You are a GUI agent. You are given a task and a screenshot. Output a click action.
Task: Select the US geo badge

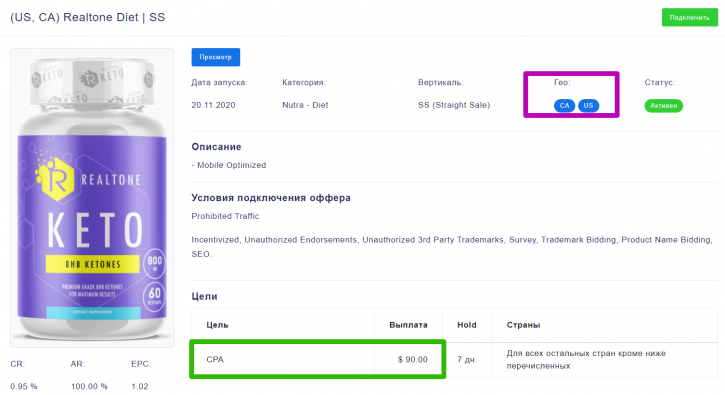588,105
